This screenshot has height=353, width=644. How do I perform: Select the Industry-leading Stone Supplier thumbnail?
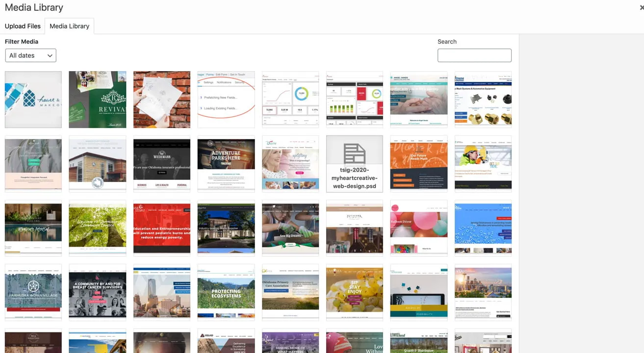click(x=226, y=228)
